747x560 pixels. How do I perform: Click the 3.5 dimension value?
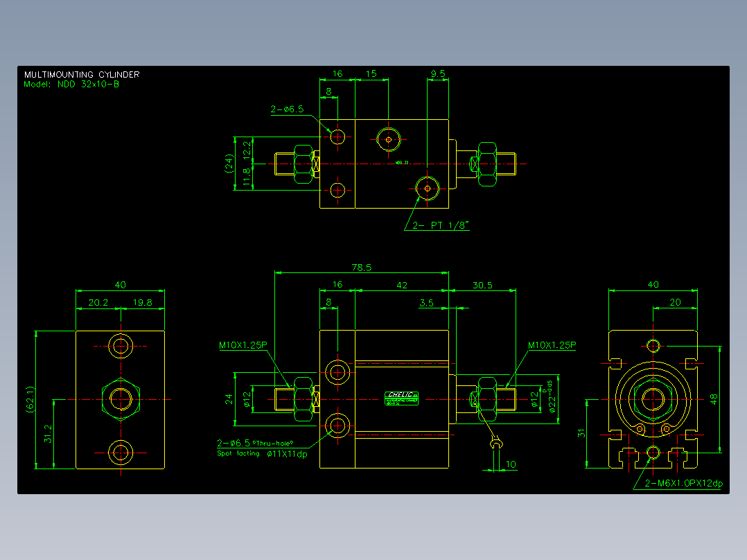click(426, 303)
